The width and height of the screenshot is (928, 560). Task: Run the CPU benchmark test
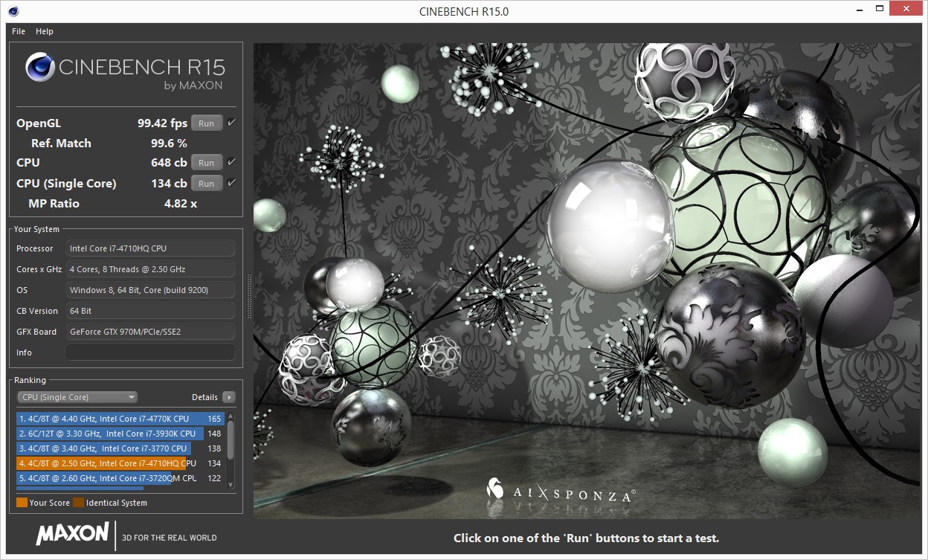(207, 163)
